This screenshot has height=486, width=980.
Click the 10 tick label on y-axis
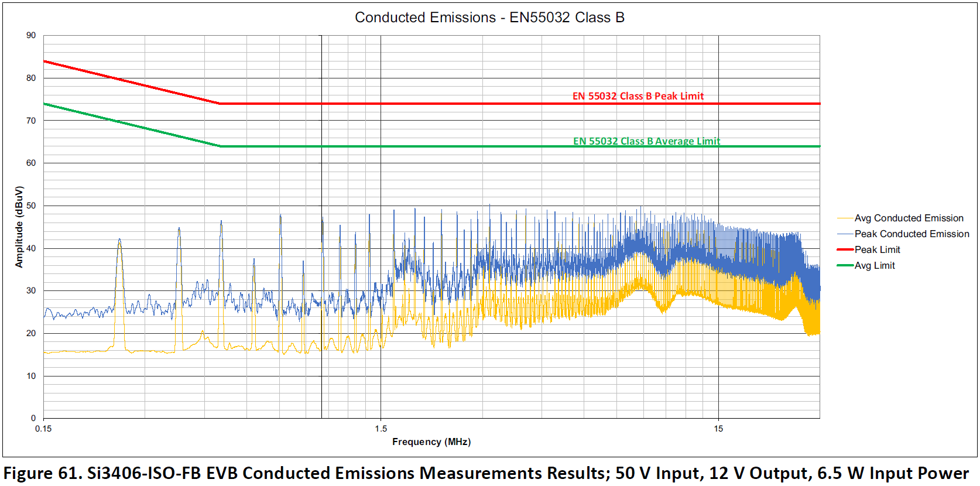point(31,376)
